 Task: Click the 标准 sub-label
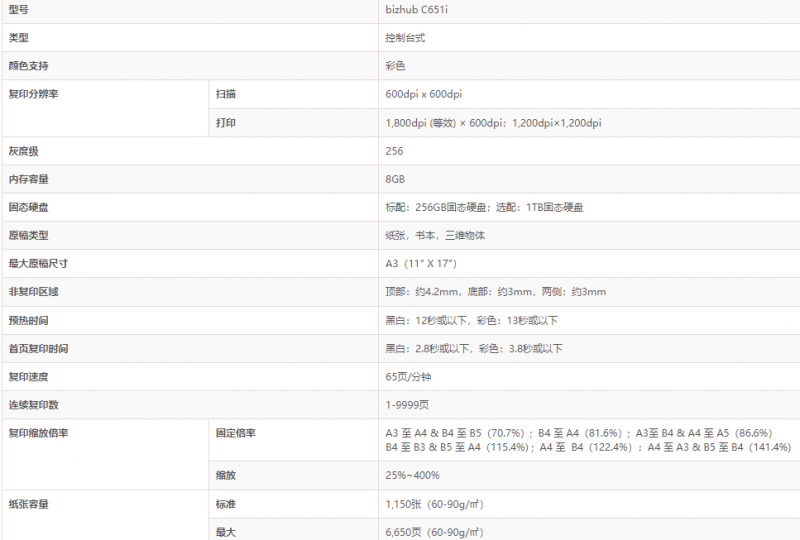pyautogui.click(x=226, y=504)
